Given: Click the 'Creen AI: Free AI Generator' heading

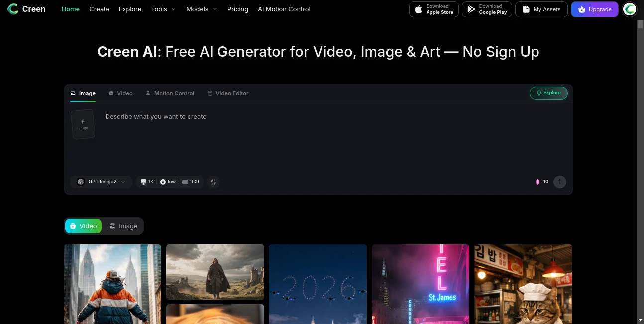Looking at the screenshot, I should [x=318, y=52].
